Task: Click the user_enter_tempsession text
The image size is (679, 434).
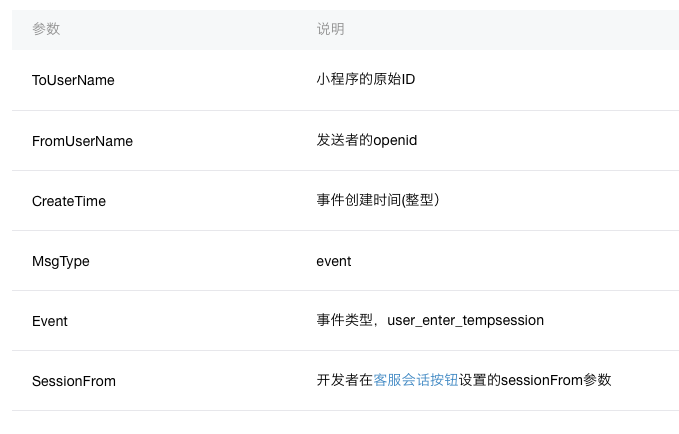Action: (x=466, y=321)
